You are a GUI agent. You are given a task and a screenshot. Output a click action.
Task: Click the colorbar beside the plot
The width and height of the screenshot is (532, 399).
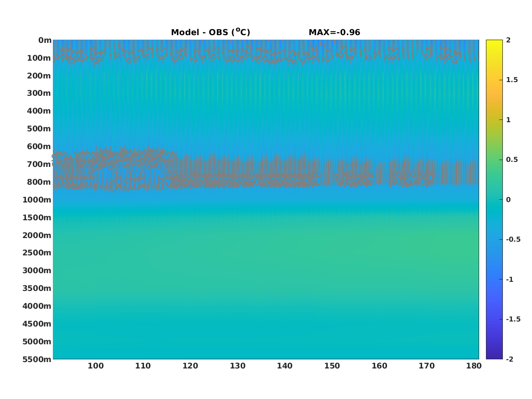click(x=494, y=200)
